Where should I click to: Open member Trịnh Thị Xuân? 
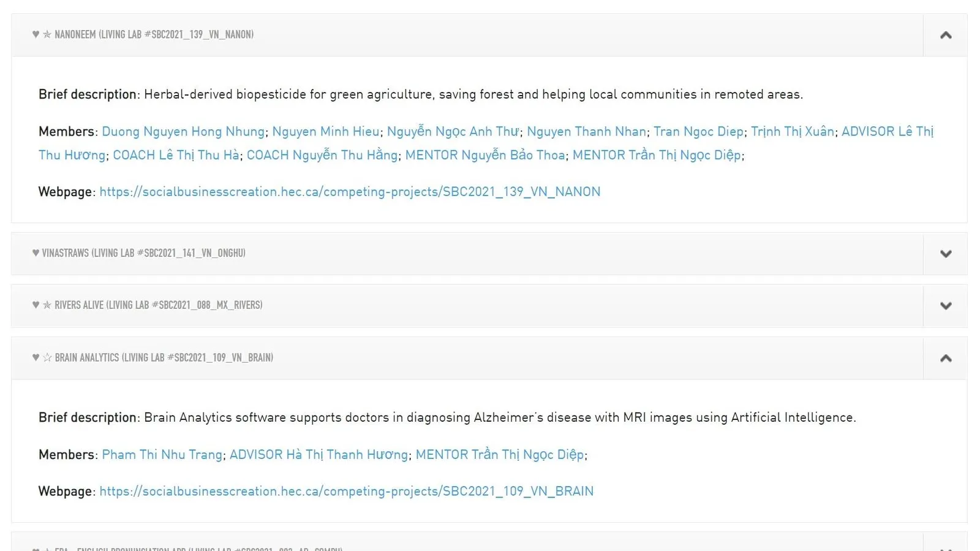pyautogui.click(x=793, y=132)
